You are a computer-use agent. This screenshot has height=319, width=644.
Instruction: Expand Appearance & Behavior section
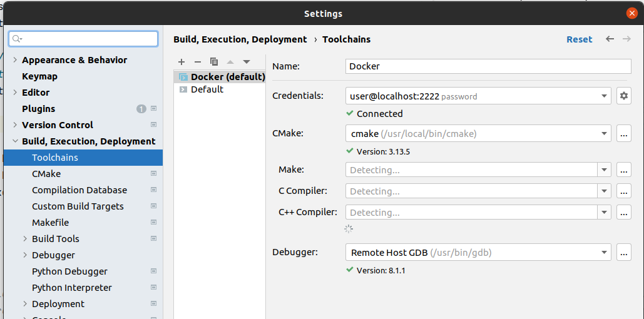(15, 60)
